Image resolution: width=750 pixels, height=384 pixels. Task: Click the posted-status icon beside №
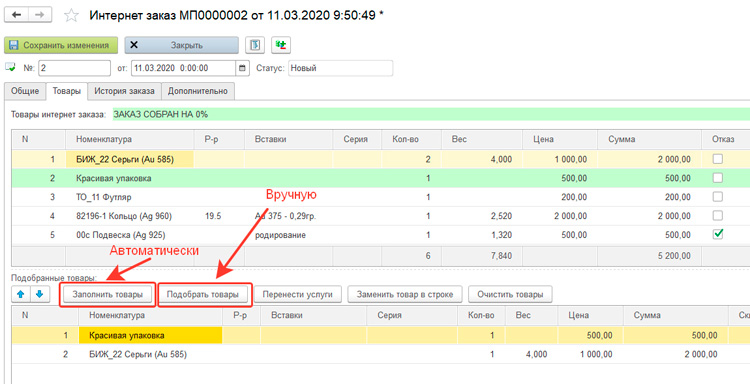[10, 67]
